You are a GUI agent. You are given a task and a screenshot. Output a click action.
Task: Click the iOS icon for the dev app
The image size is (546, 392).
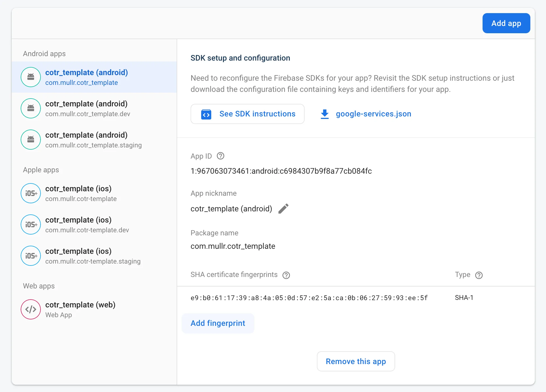(31, 224)
